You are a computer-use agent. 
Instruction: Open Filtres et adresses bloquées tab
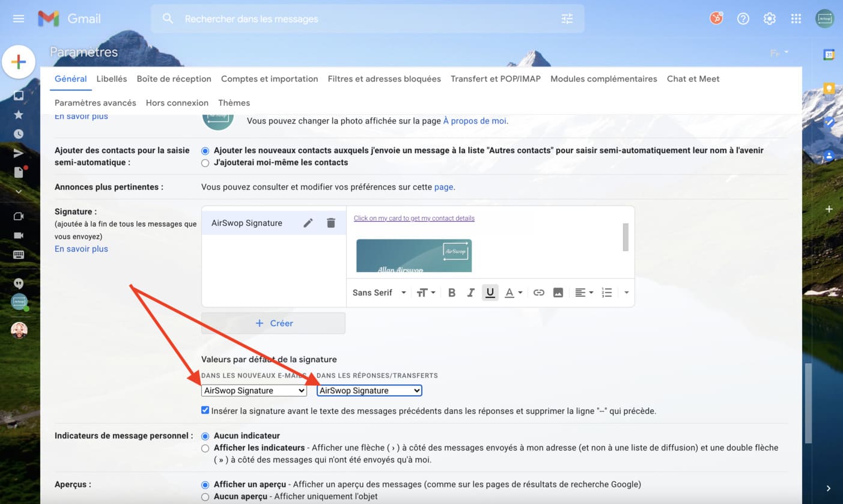click(384, 79)
